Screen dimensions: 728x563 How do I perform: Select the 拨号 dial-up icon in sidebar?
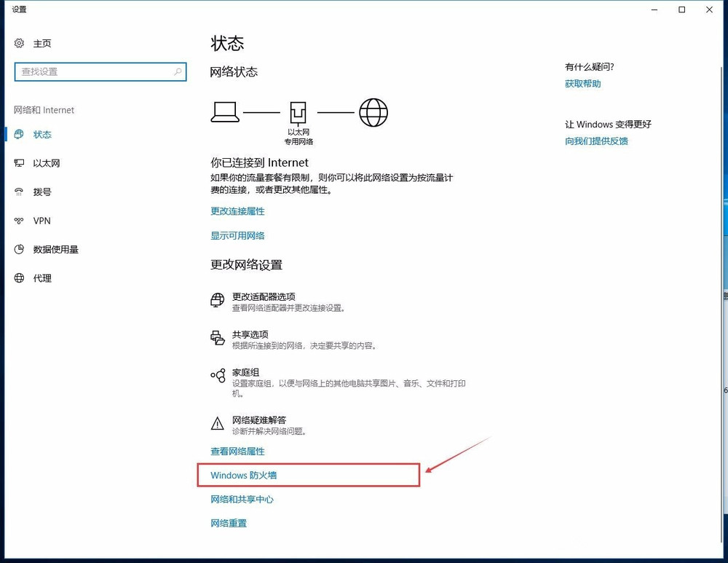[20, 192]
